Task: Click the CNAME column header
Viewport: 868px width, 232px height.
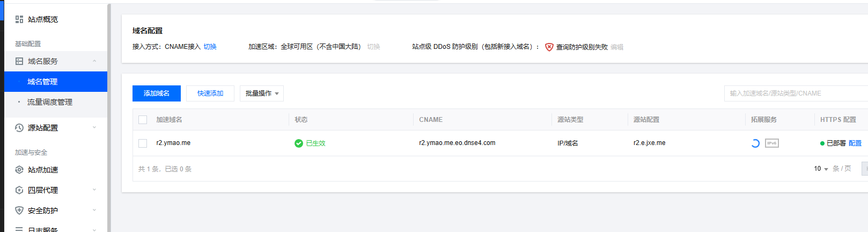Action: tap(431, 120)
